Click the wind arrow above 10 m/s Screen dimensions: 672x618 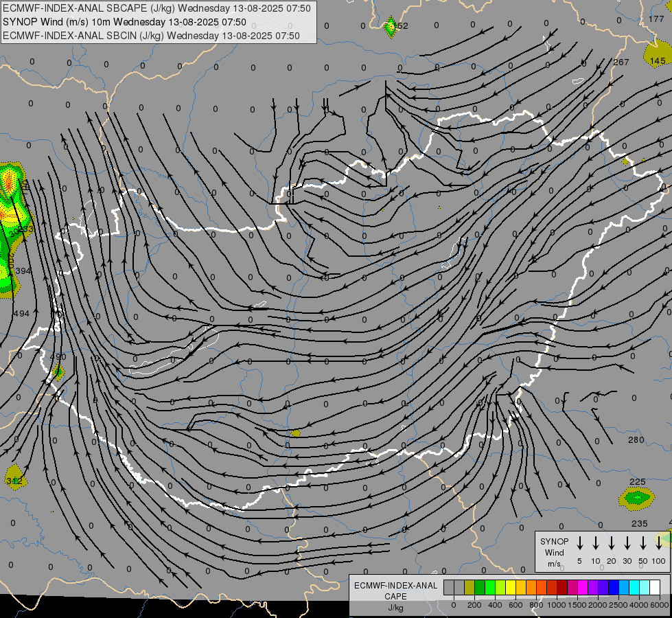596,543
